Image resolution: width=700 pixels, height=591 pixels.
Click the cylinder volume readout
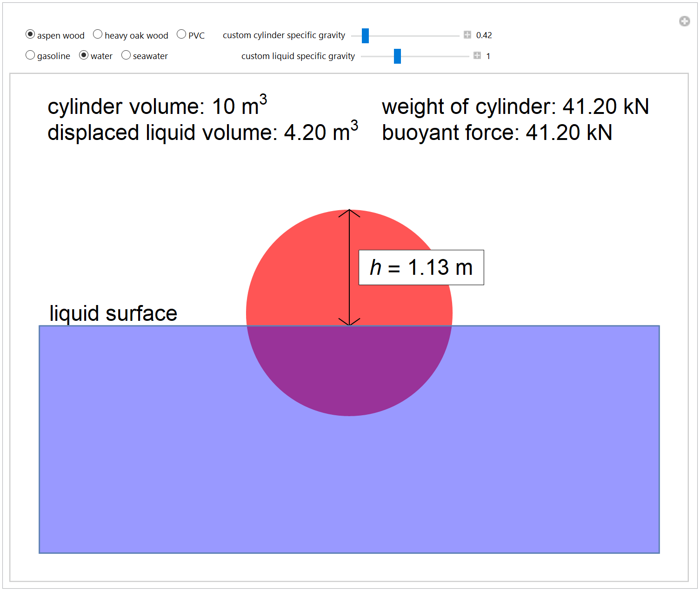click(157, 106)
